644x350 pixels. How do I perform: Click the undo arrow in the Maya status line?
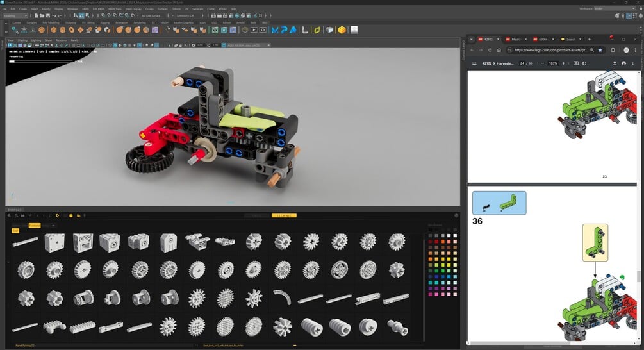(54, 15)
